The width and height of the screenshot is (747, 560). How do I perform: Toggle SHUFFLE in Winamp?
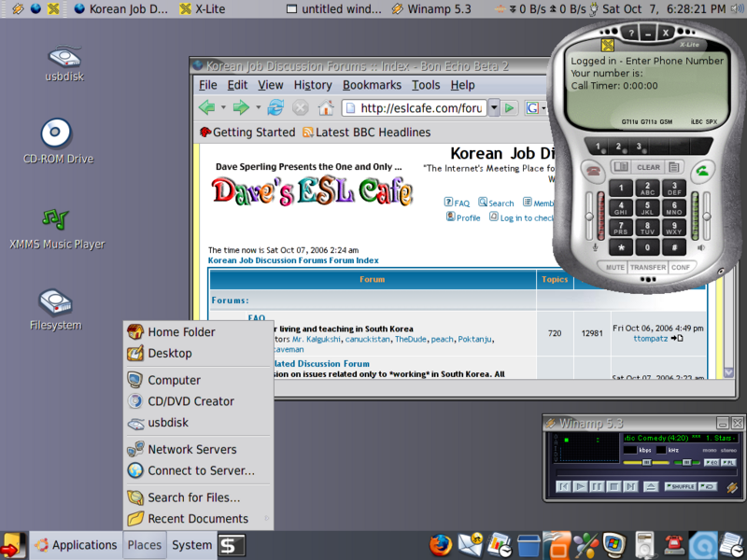click(681, 486)
